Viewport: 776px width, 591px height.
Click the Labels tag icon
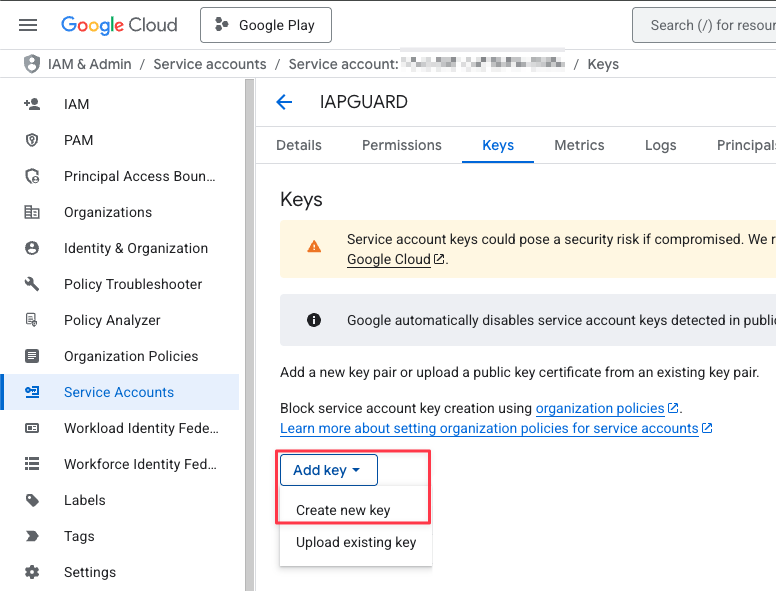pos(32,500)
